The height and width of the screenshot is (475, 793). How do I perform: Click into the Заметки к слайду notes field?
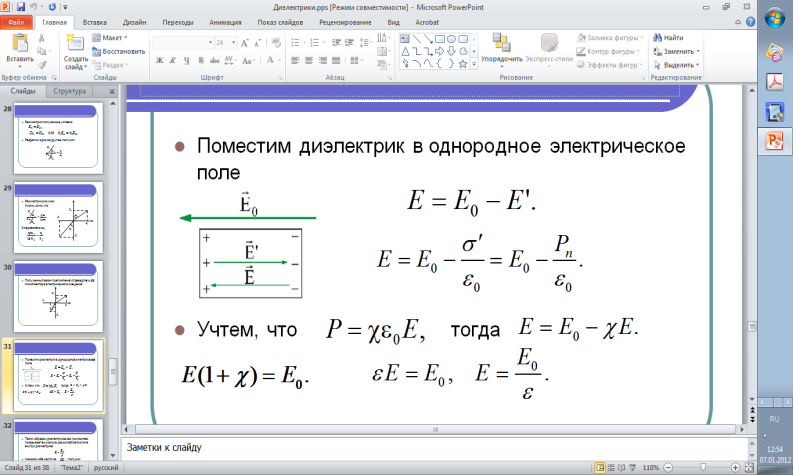(434, 448)
